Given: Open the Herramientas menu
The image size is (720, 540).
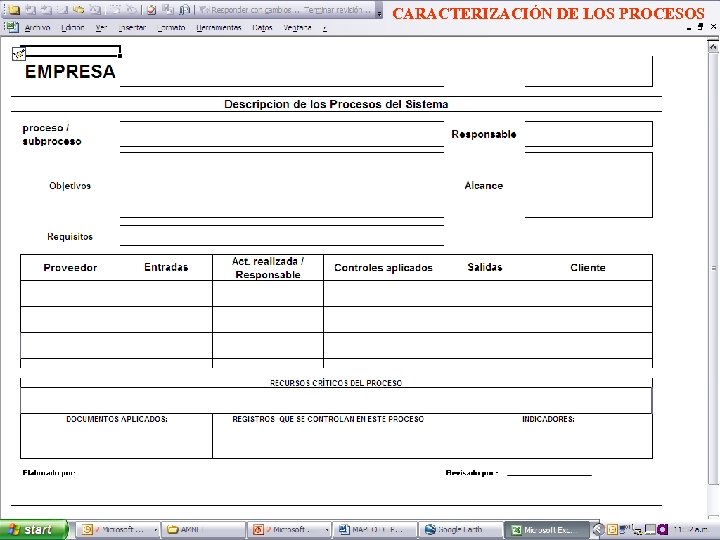Looking at the screenshot, I should click(x=219, y=28).
